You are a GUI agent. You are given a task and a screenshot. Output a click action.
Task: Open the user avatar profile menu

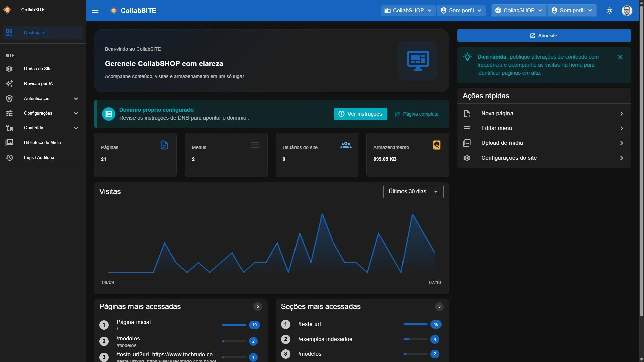click(x=627, y=11)
